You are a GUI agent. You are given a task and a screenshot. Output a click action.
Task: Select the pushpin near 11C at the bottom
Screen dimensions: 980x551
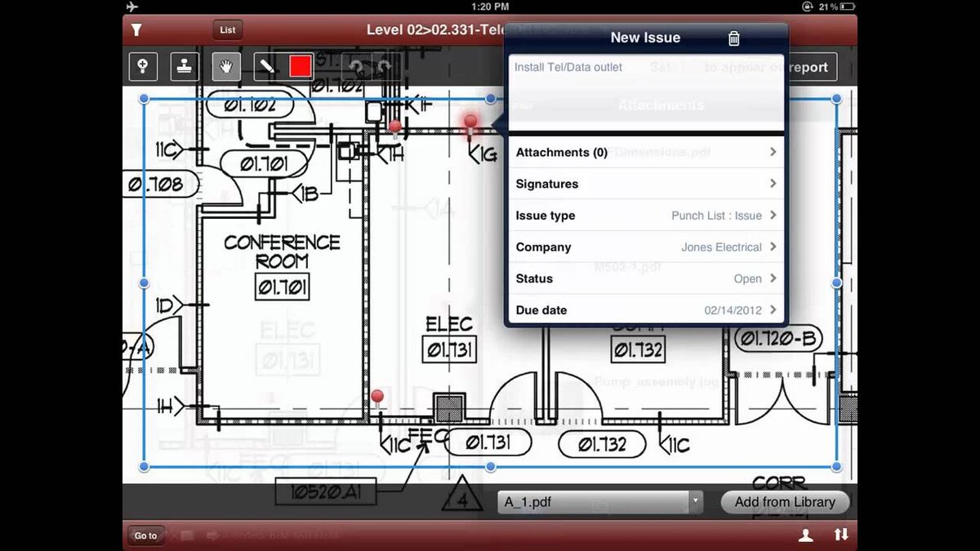[377, 399]
